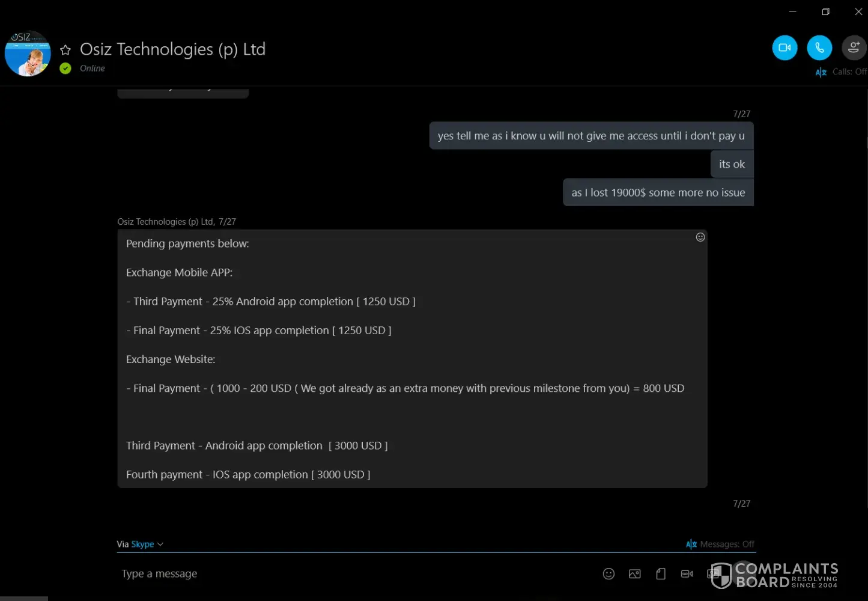This screenshot has height=601, width=868.
Task: Click the "Exchange Website:" line
Action: (171, 359)
